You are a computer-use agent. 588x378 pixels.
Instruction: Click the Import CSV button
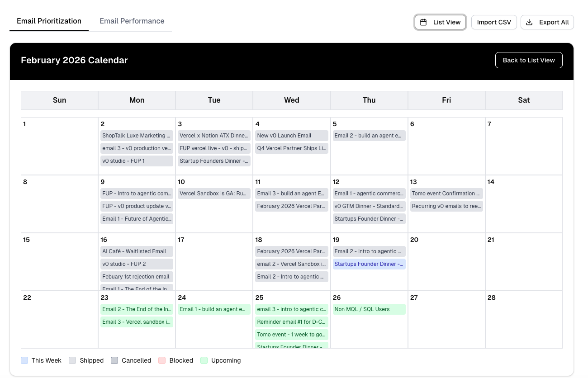click(x=494, y=22)
